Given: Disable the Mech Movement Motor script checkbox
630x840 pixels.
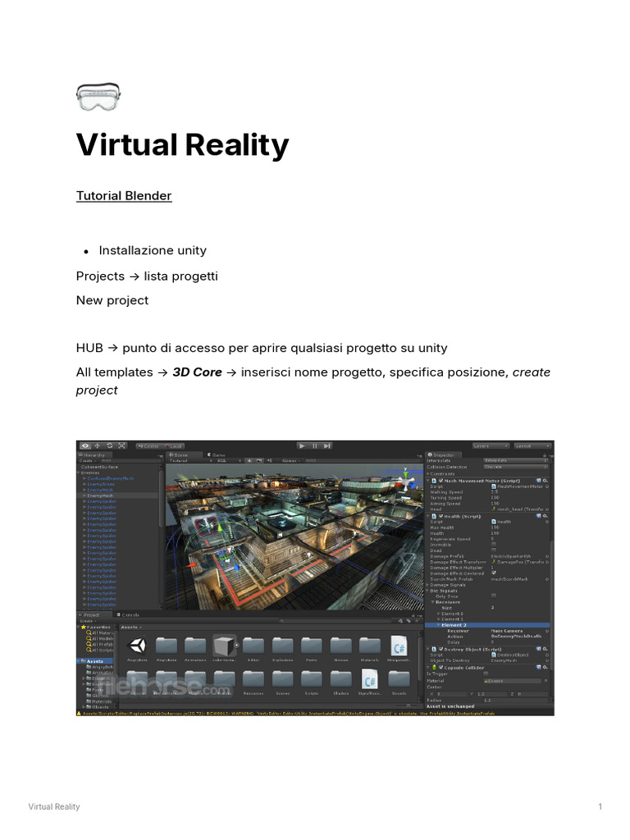Looking at the screenshot, I should point(441,481).
